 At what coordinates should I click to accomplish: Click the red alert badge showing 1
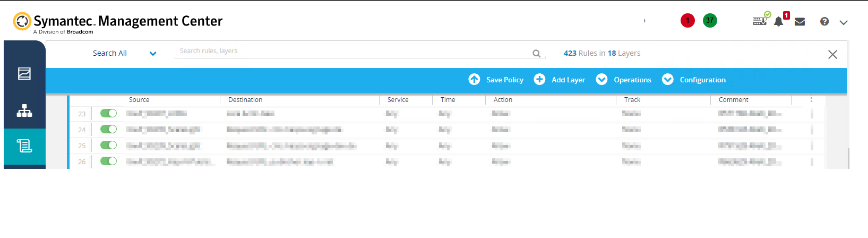tap(687, 21)
